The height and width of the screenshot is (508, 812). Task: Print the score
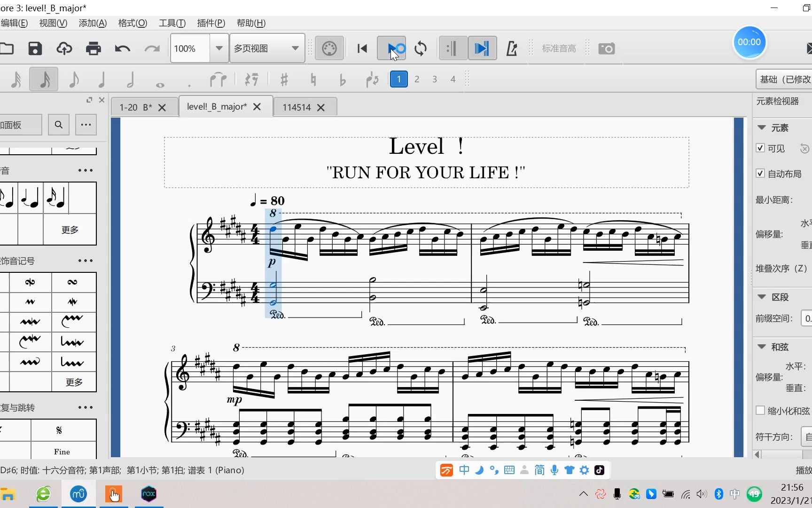(94, 48)
